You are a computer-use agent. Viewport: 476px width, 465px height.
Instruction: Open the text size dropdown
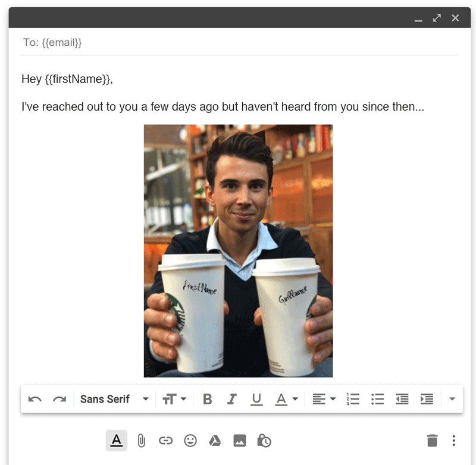pyautogui.click(x=174, y=399)
